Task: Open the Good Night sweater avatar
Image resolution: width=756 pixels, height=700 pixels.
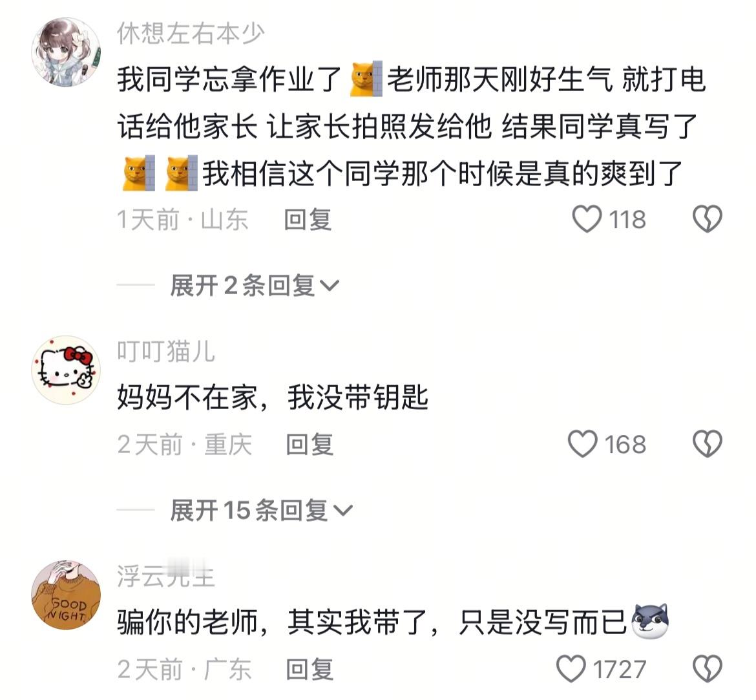Action: pyautogui.click(x=66, y=595)
